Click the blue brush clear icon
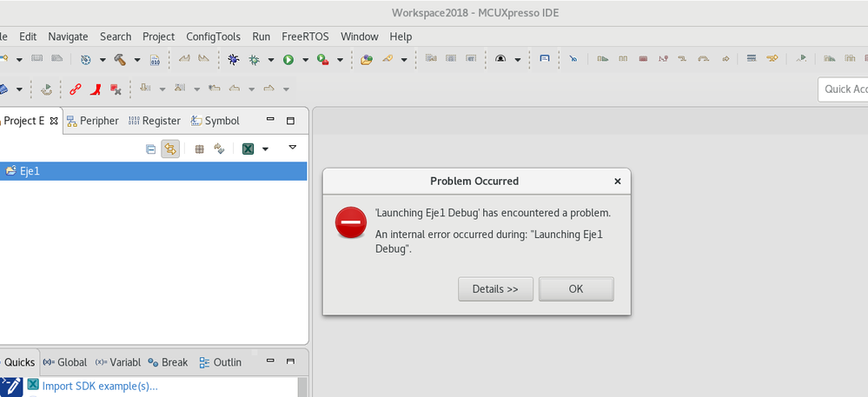The width and height of the screenshot is (868, 397). (573, 59)
